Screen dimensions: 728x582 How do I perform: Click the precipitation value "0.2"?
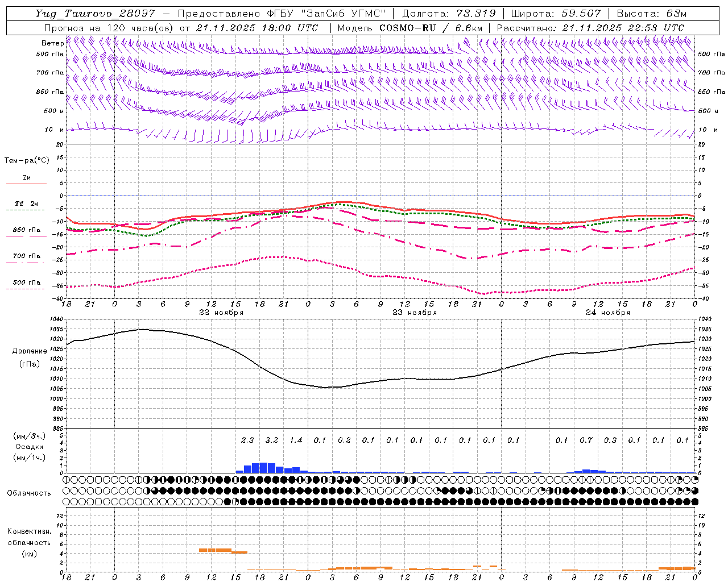coord(344,440)
